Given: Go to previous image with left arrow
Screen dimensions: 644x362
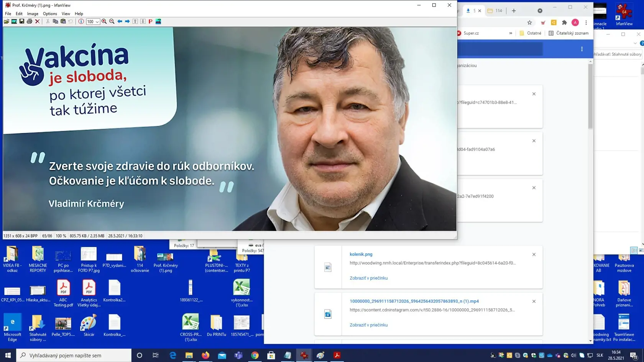Looking at the screenshot, I should pyautogui.click(x=120, y=21).
